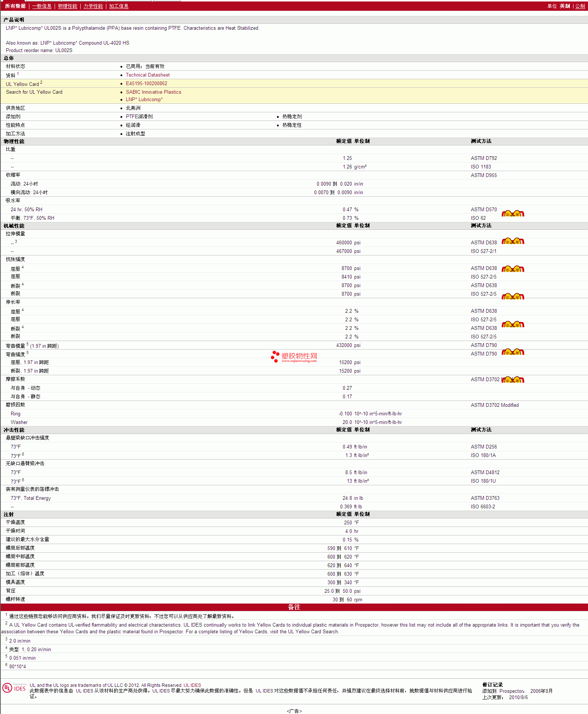
Task: Open UL Yellow Card E45195-100200862
Action: coord(146,83)
